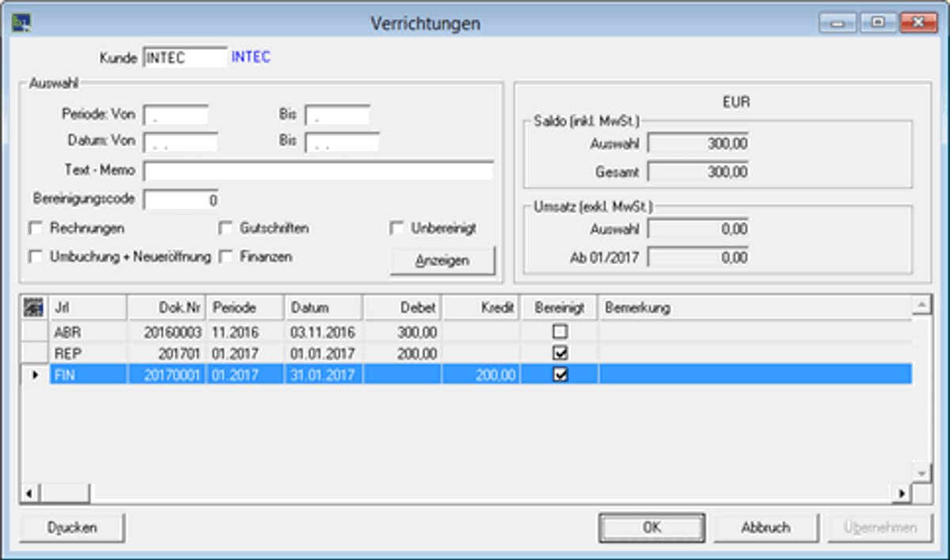This screenshot has height=560, width=950.
Task: Click the 11.2016 period cell
Action: (245, 332)
